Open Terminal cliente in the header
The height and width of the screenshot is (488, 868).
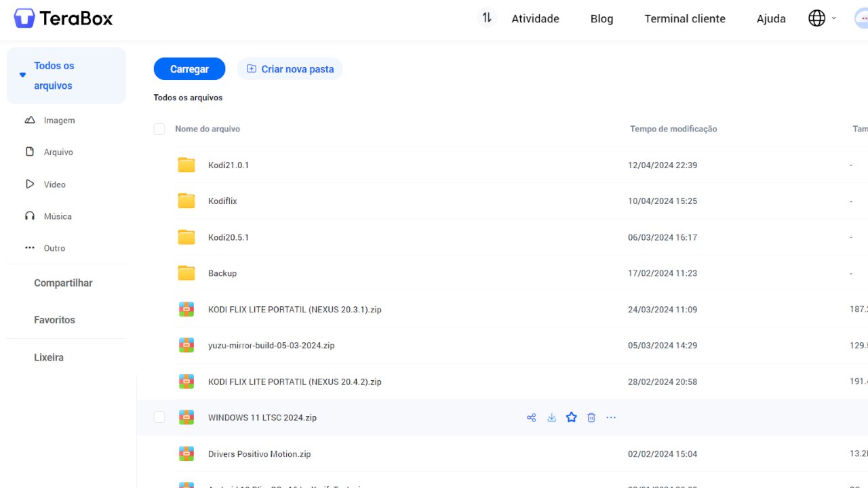coord(685,19)
